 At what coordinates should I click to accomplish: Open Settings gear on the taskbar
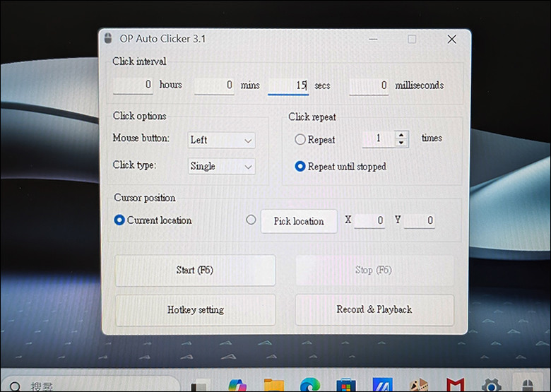point(491,386)
